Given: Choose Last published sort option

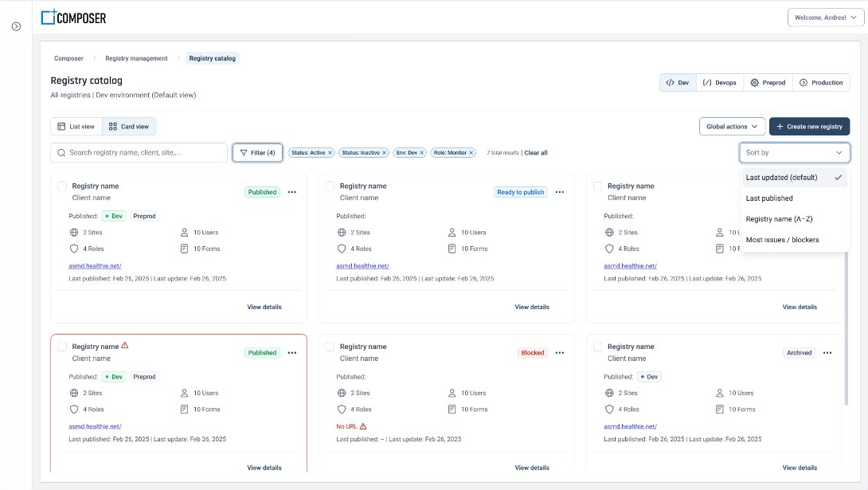Looking at the screenshot, I should (794, 198).
